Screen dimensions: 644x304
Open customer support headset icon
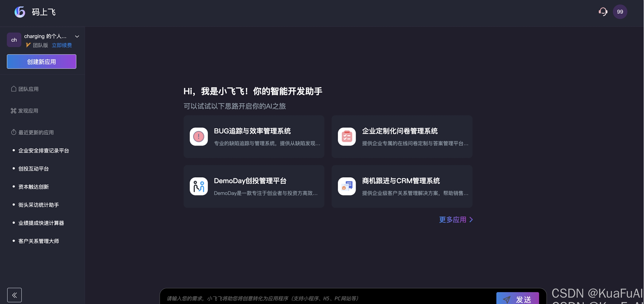(x=603, y=12)
